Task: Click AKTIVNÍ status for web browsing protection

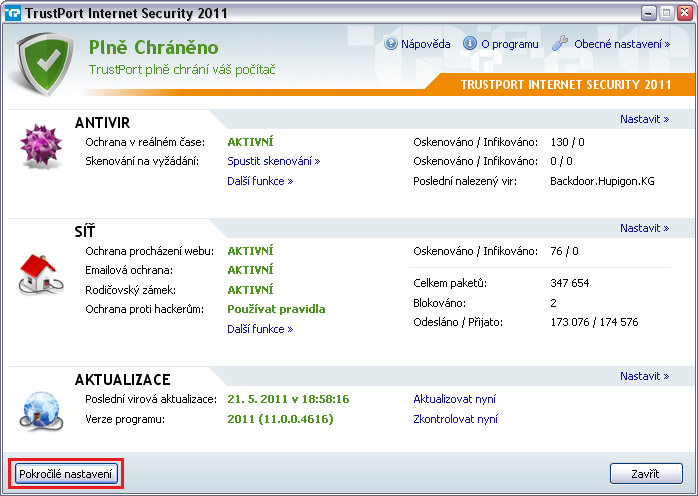Action: click(250, 251)
